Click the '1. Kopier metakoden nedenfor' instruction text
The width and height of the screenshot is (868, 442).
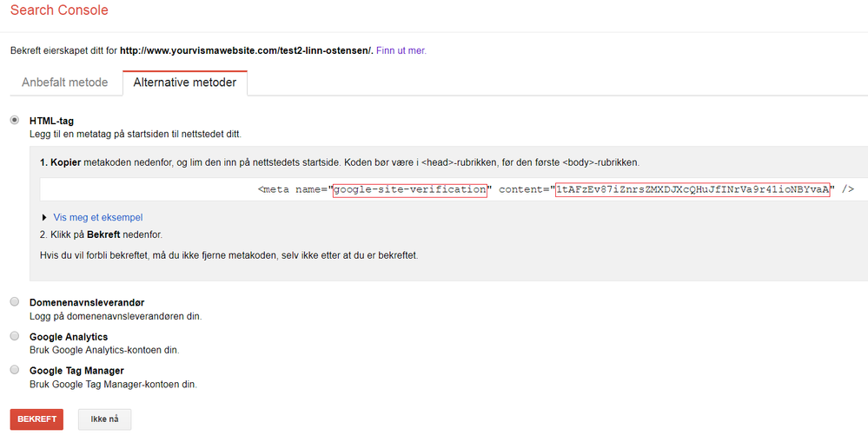tap(340, 162)
